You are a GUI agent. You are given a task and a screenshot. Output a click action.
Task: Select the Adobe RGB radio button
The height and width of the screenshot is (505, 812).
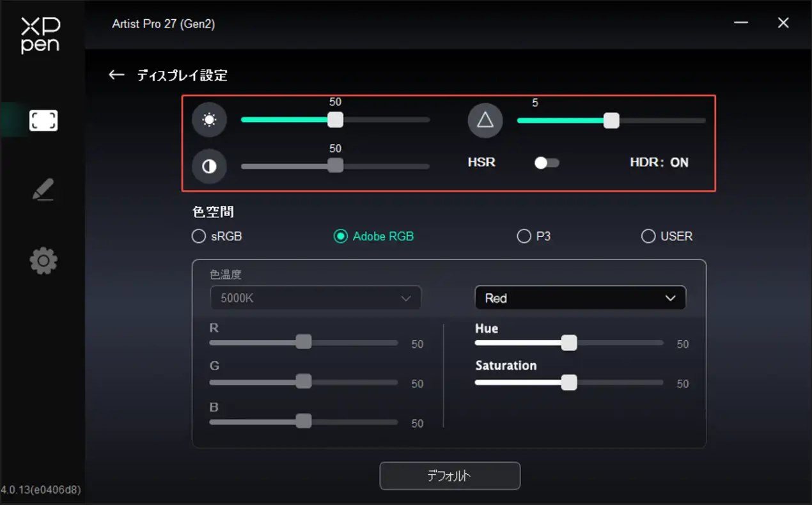point(341,237)
